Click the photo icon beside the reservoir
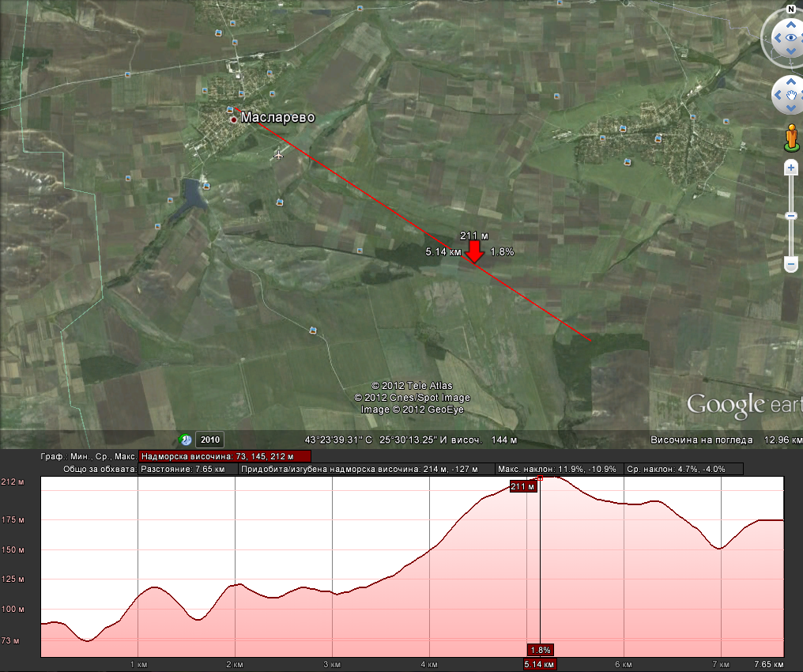This screenshot has width=803, height=672. pos(206,186)
